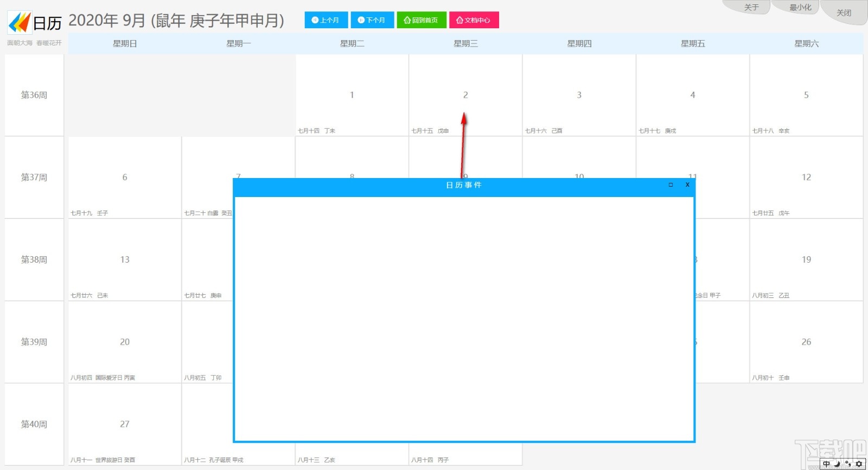Click the 第38周 week label
868x470 pixels.
34,259
